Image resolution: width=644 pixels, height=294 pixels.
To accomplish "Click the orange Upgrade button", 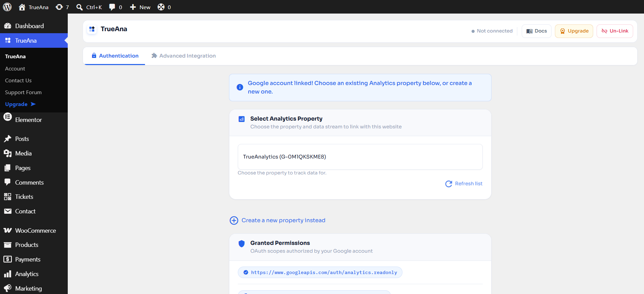I will [x=574, y=31].
